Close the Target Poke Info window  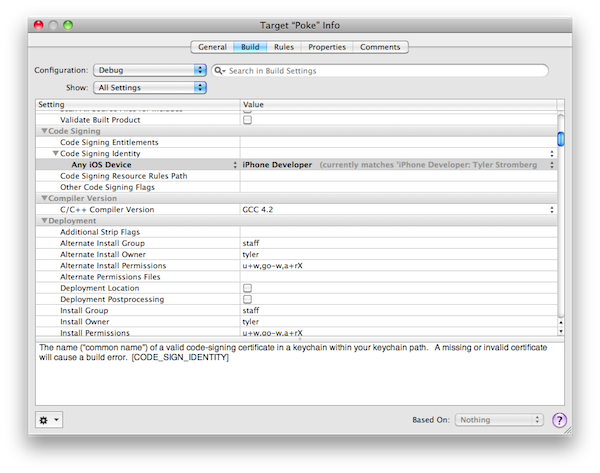39,25
